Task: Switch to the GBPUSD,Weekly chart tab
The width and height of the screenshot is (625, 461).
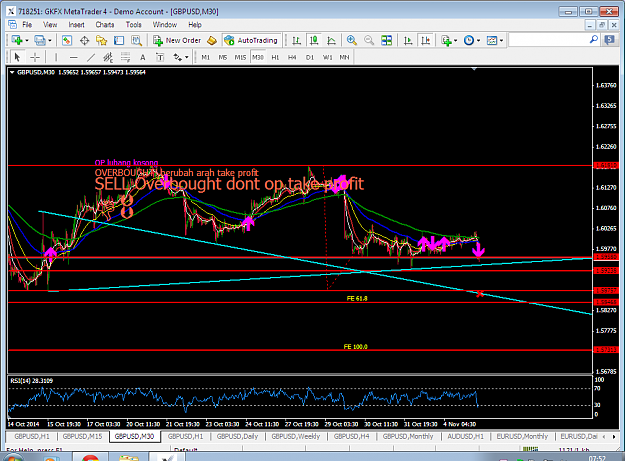Action: (x=296, y=436)
